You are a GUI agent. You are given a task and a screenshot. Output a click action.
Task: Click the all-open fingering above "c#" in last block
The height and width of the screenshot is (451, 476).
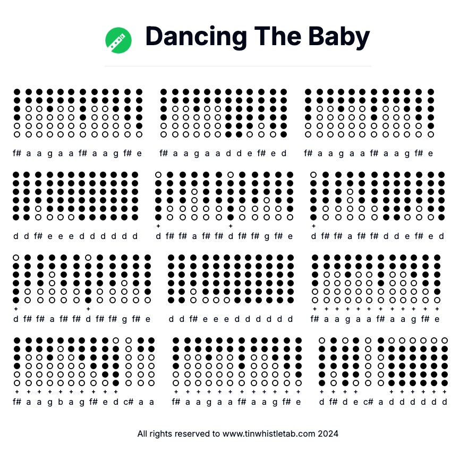pos(368,361)
